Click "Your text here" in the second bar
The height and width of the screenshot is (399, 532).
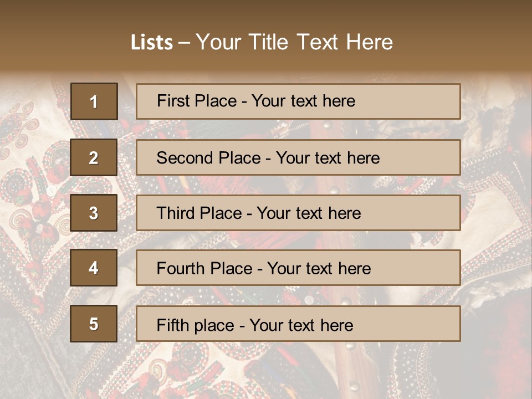pyautogui.click(x=328, y=158)
